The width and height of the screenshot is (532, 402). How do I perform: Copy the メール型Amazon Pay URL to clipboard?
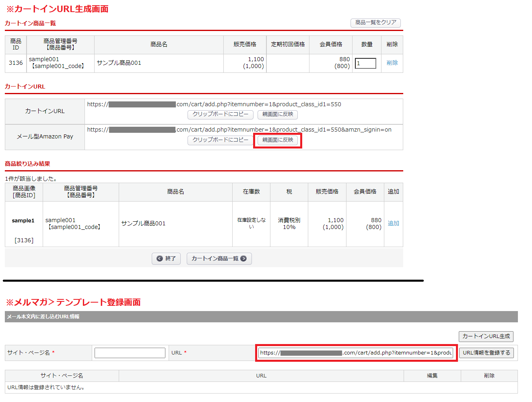pos(220,140)
